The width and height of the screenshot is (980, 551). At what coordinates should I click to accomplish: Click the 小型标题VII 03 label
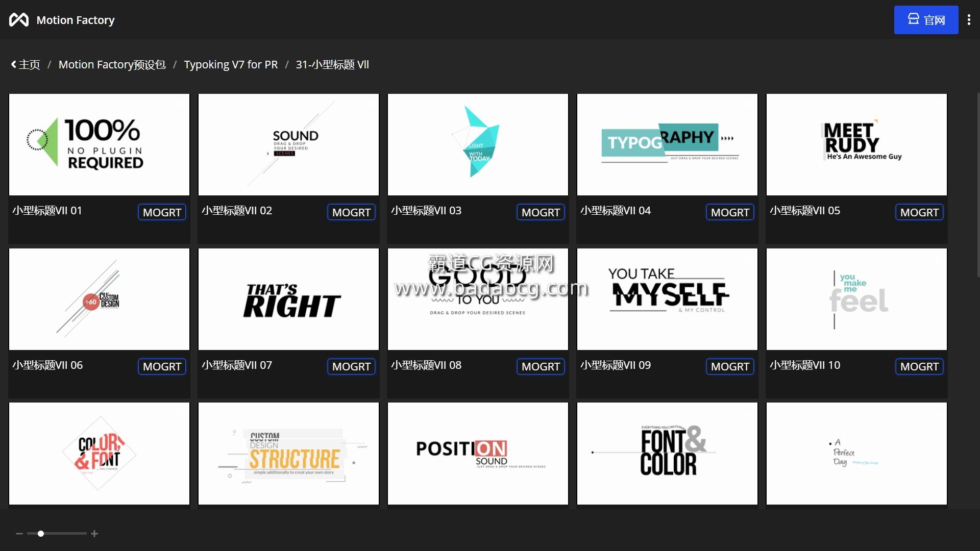[426, 211]
